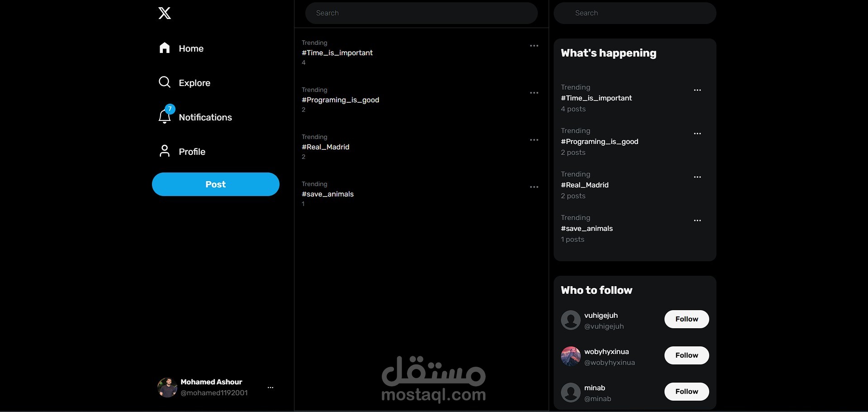Open Home via the house icon
The image size is (868, 412).
pos(165,48)
